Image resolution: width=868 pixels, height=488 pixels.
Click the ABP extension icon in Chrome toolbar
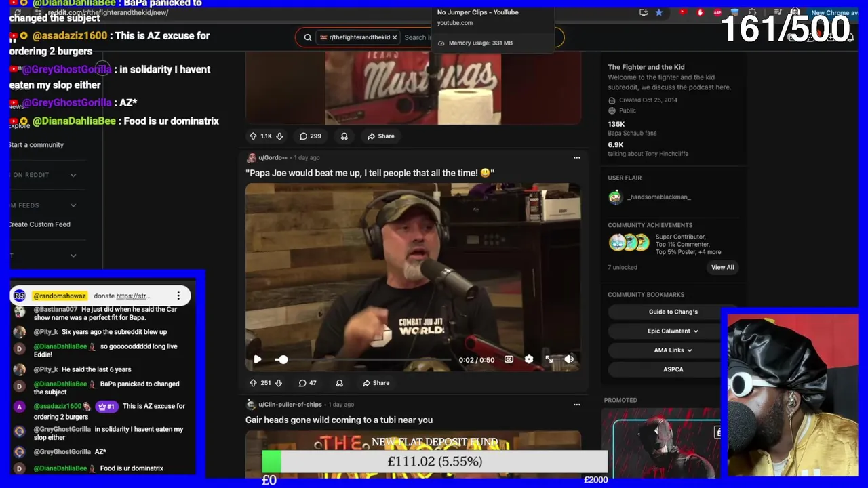717,12
